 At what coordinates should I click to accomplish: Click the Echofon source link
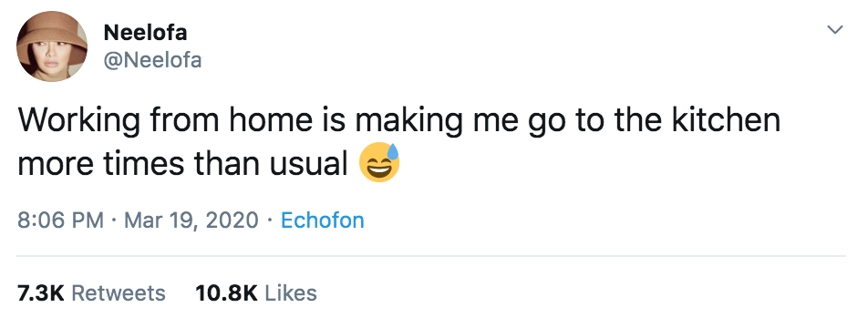pyautogui.click(x=322, y=220)
